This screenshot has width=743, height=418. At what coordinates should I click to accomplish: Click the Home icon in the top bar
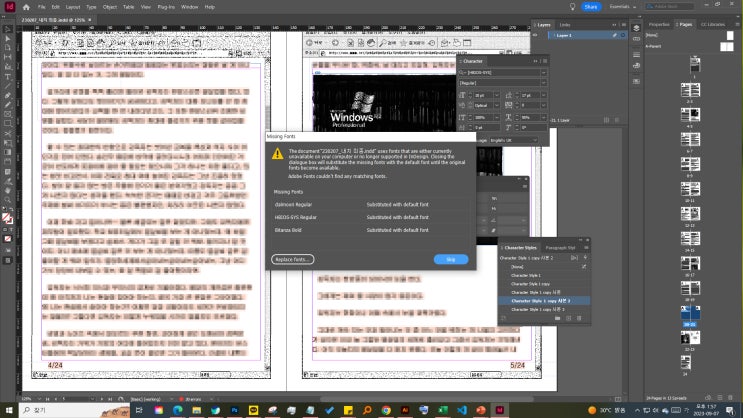click(26, 6)
